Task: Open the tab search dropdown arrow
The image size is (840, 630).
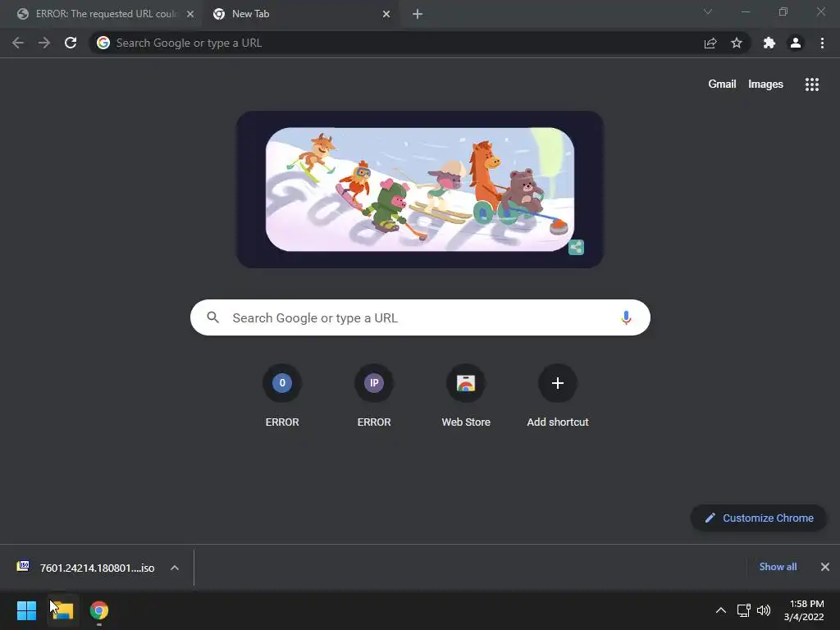Action: (708, 11)
